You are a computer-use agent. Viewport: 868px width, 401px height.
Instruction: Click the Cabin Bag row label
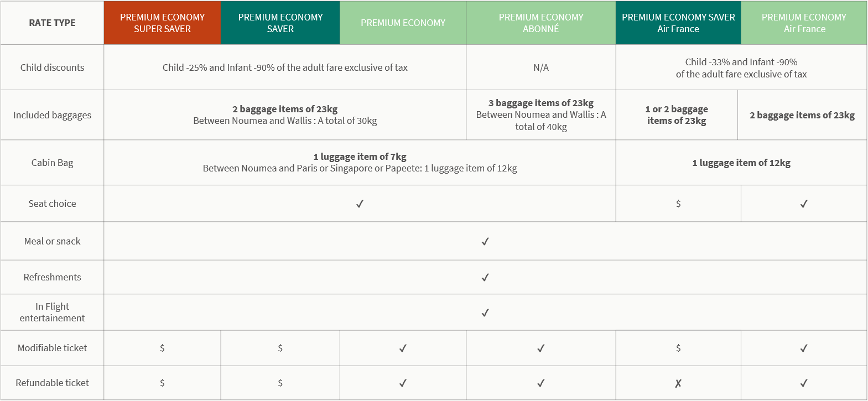pos(52,163)
